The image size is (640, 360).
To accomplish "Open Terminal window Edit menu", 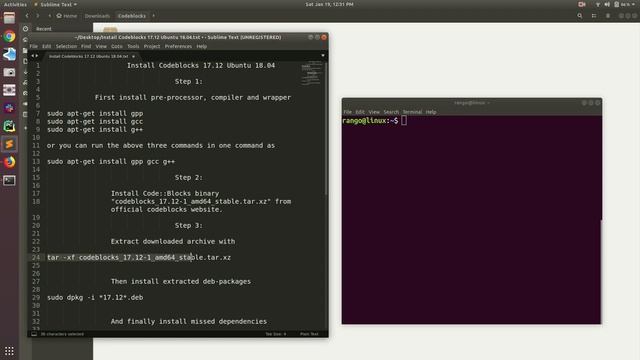I will 360,112.
